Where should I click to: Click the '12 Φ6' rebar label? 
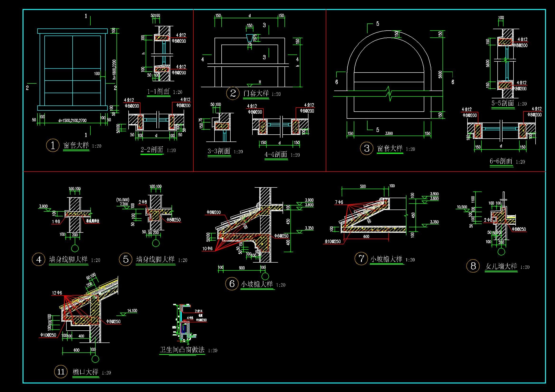point(57,293)
